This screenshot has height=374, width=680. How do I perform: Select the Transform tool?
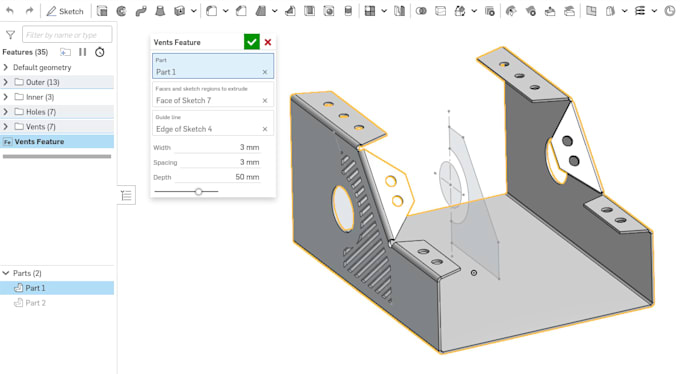[460, 11]
